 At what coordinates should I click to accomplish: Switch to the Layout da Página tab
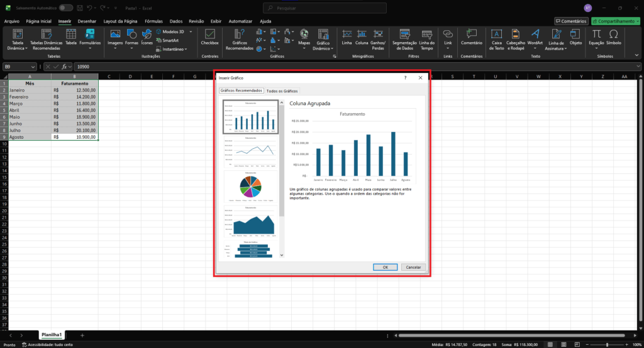point(120,21)
